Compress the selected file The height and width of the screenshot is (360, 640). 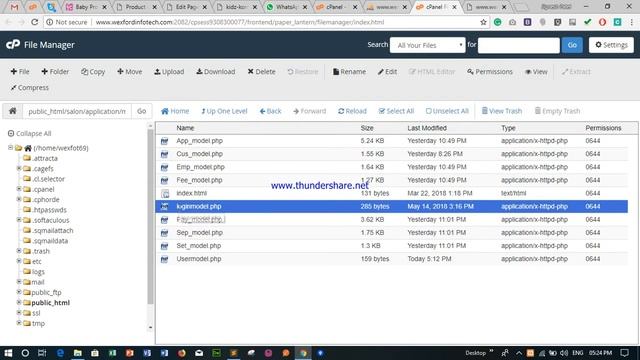click(x=29, y=87)
